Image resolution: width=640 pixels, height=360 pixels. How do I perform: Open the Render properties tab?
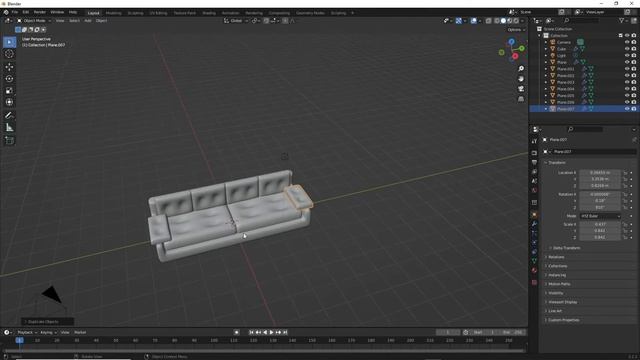coord(534,153)
